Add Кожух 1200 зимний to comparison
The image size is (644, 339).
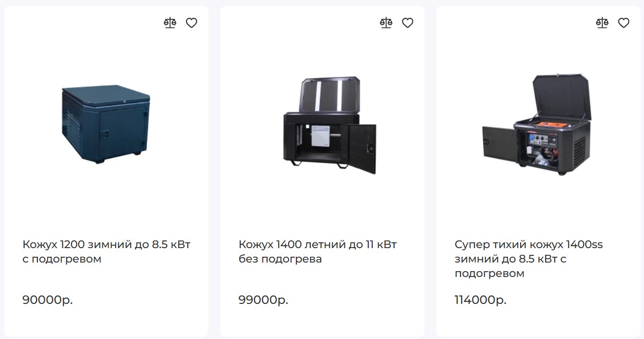point(170,23)
